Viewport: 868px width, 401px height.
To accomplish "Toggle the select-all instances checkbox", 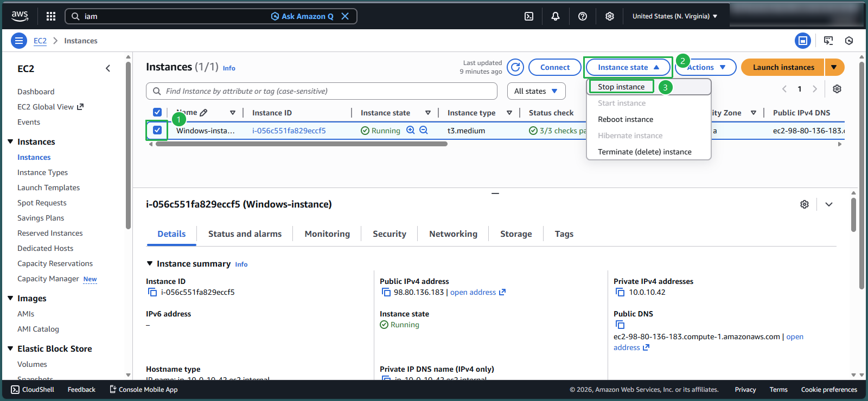I will (x=157, y=112).
